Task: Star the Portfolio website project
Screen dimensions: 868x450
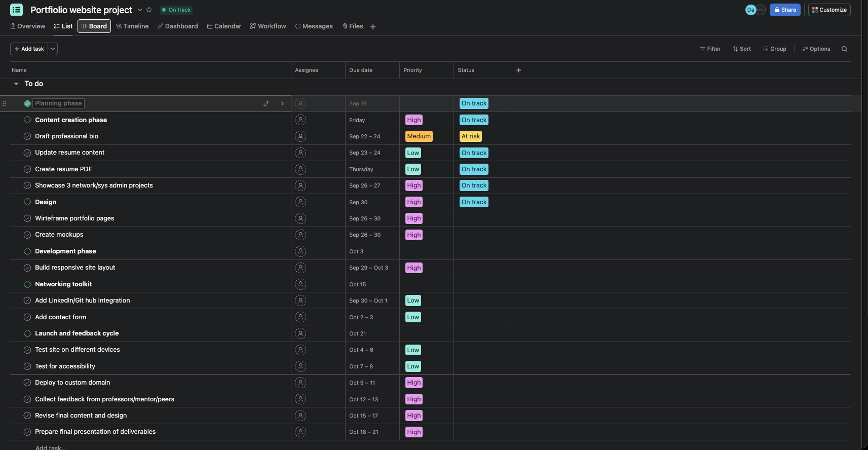Action: point(149,10)
